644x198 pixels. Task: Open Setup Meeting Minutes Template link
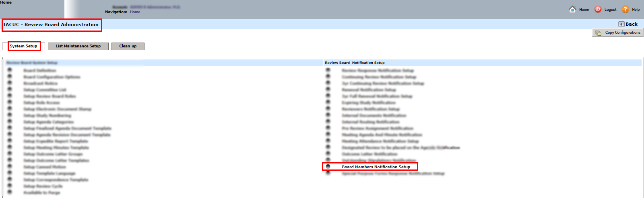[x=56, y=148]
